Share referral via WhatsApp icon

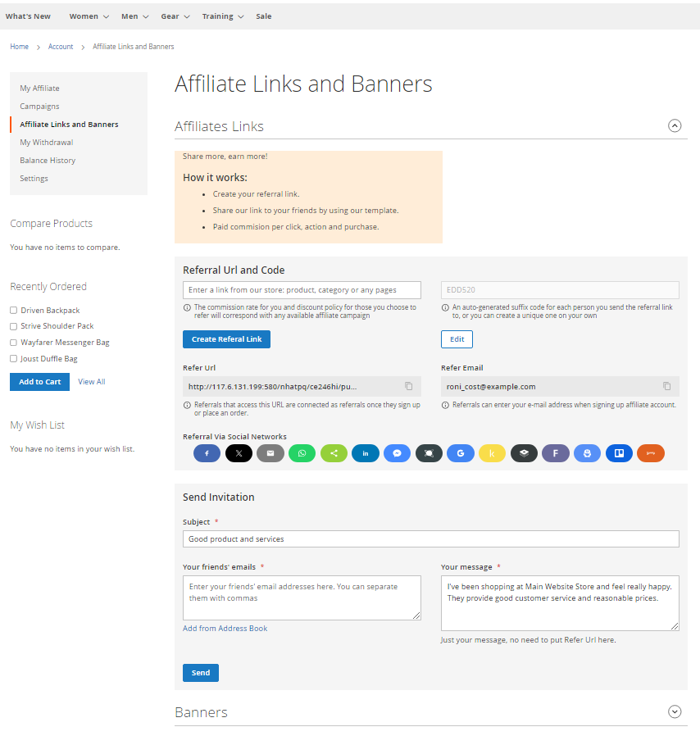pyautogui.click(x=302, y=453)
